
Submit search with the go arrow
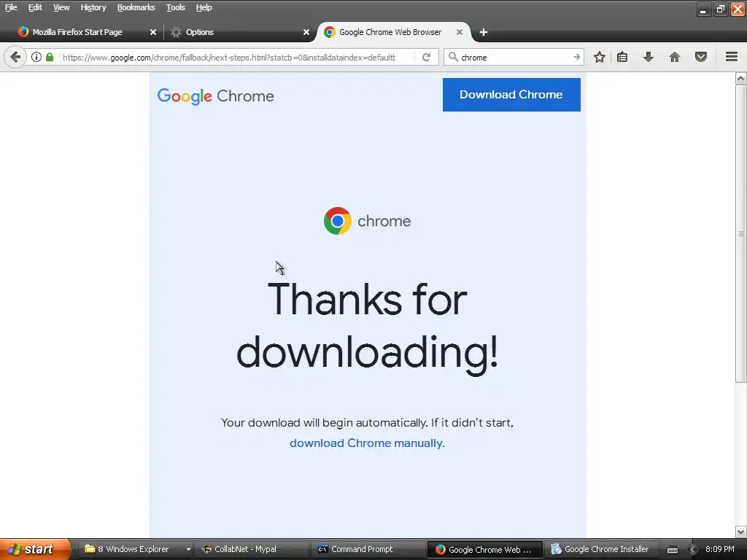[576, 57]
